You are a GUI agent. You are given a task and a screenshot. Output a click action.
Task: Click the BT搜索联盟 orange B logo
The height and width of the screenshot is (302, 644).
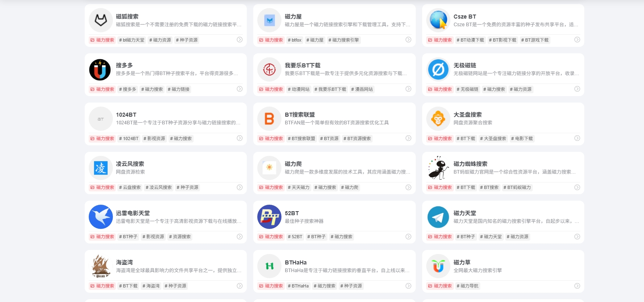pyautogui.click(x=269, y=119)
